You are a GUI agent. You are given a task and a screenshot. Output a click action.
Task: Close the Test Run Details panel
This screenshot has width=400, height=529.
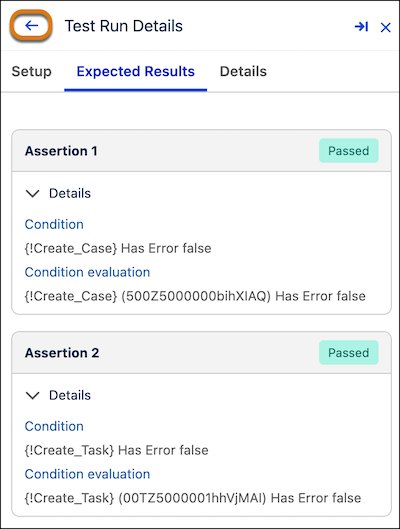[385, 27]
